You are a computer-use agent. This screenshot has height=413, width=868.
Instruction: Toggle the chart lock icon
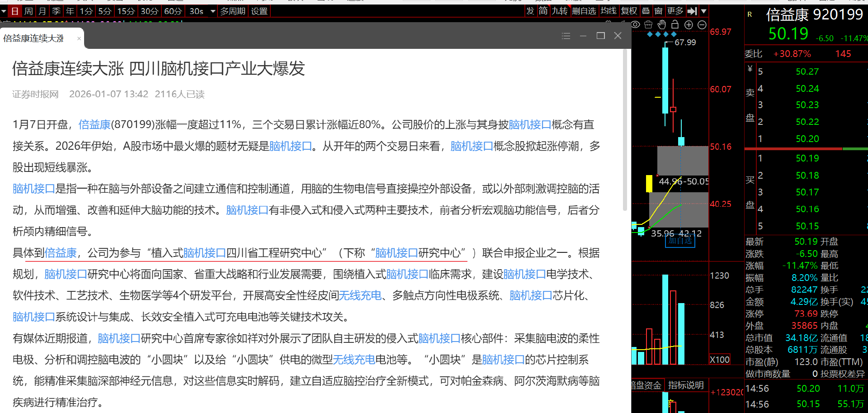[x=675, y=24]
